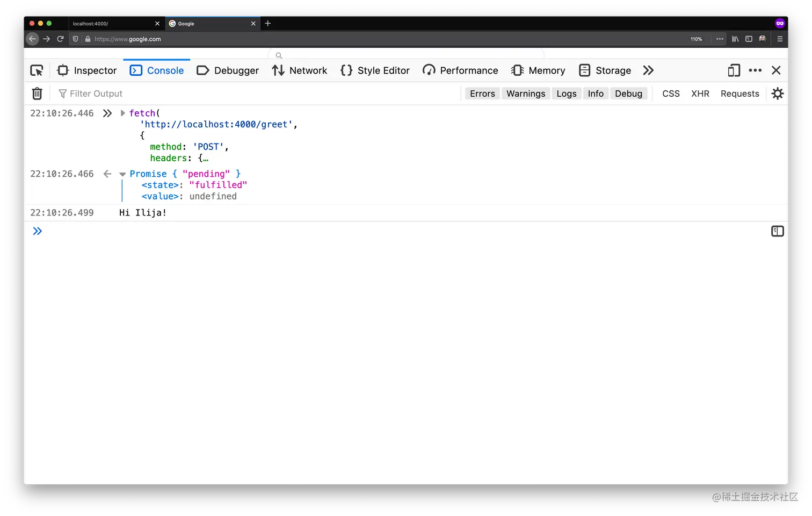Reload the current page
The image size is (812, 516).
coord(60,39)
